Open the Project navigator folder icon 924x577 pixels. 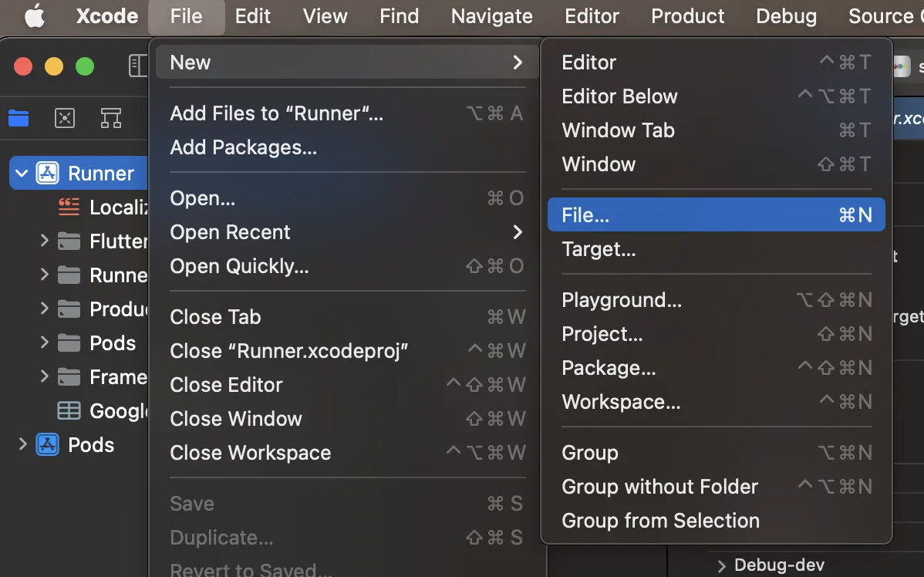pos(19,118)
